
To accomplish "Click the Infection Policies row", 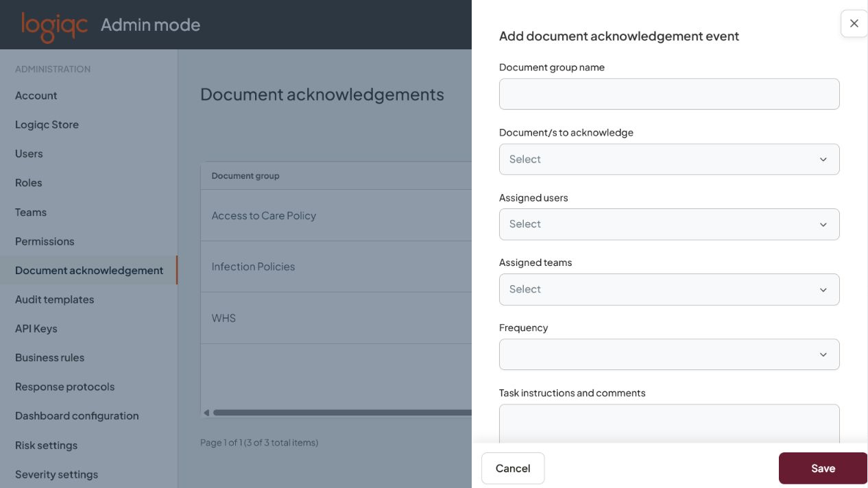I will (336, 267).
